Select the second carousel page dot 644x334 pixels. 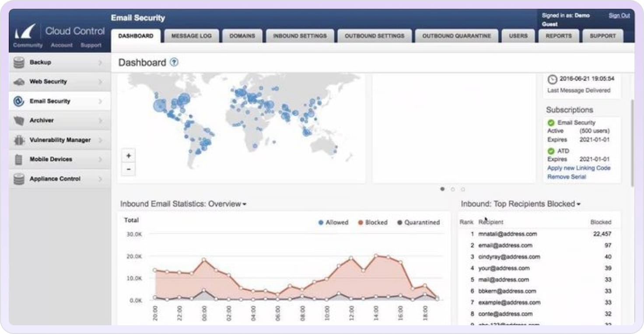[453, 189]
